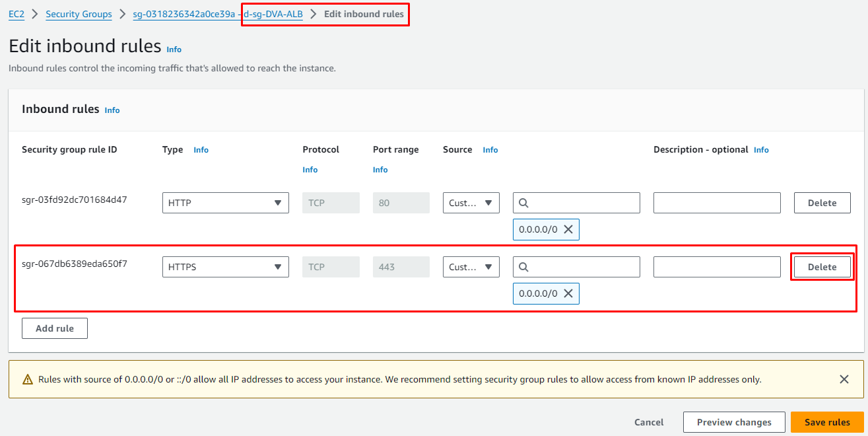868x436 pixels.
Task: Open Info next to Edit inbound rules heading
Action: [174, 50]
